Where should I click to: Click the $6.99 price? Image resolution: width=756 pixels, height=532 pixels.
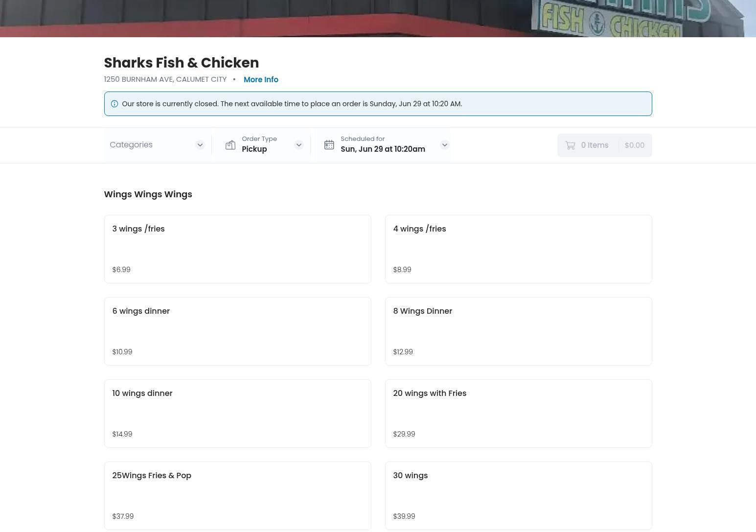click(x=121, y=270)
